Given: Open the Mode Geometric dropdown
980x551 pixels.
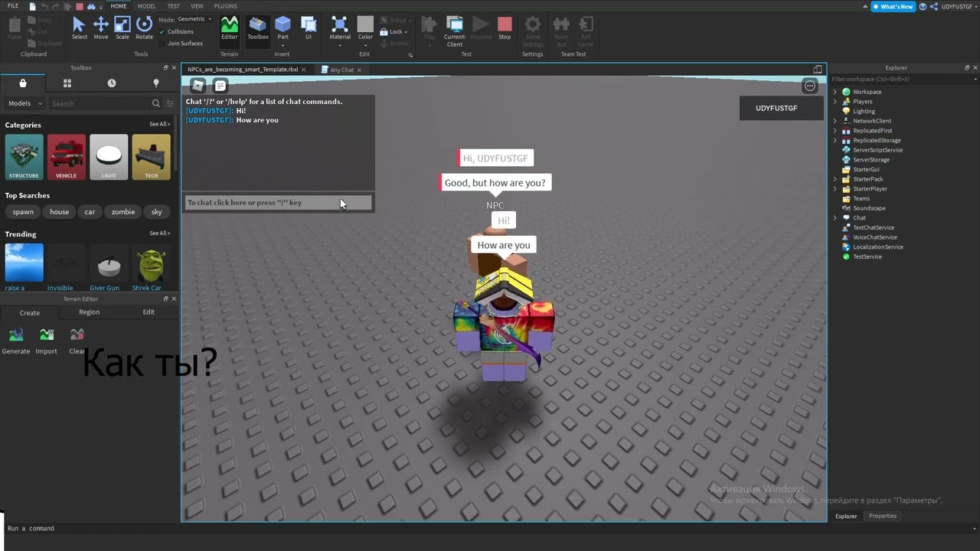Looking at the screenshot, I should point(194,19).
